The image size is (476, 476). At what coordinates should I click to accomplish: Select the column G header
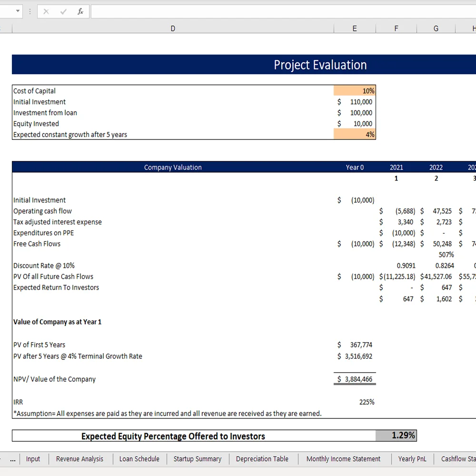point(436,29)
